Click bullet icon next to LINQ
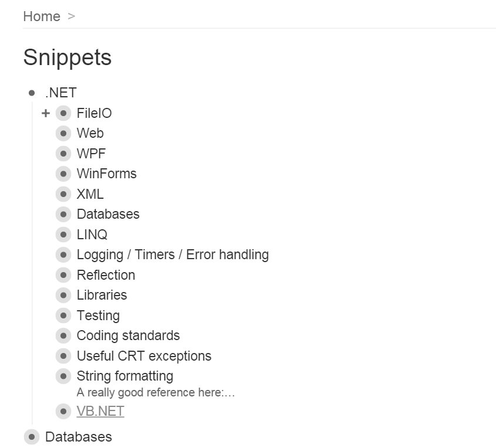The height and width of the screenshot is (448, 496). 63,235
